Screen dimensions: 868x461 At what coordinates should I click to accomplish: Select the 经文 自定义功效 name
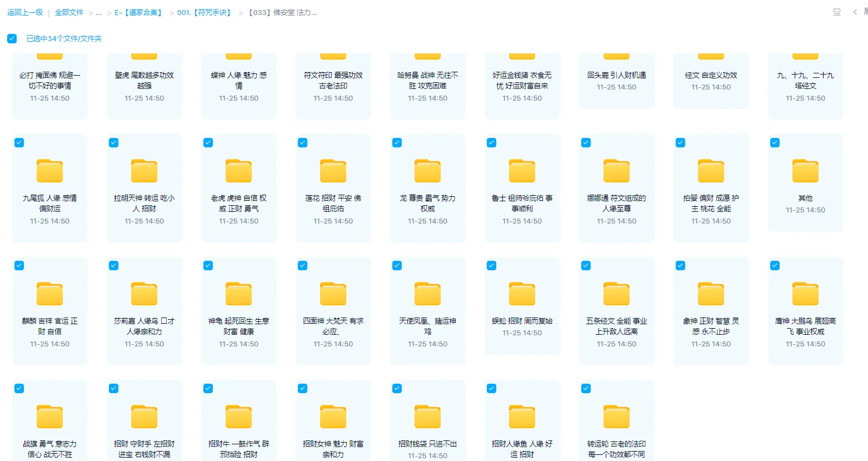coord(711,75)
